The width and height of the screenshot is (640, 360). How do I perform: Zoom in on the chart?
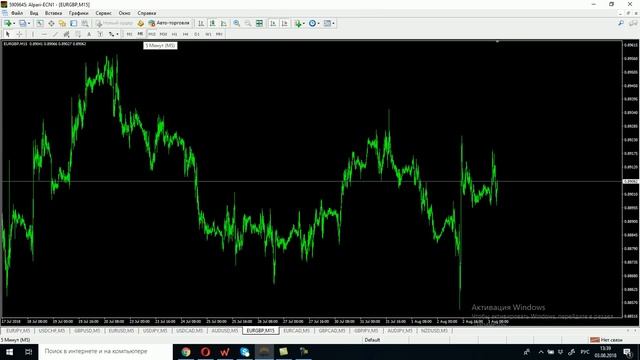point(236,23)
